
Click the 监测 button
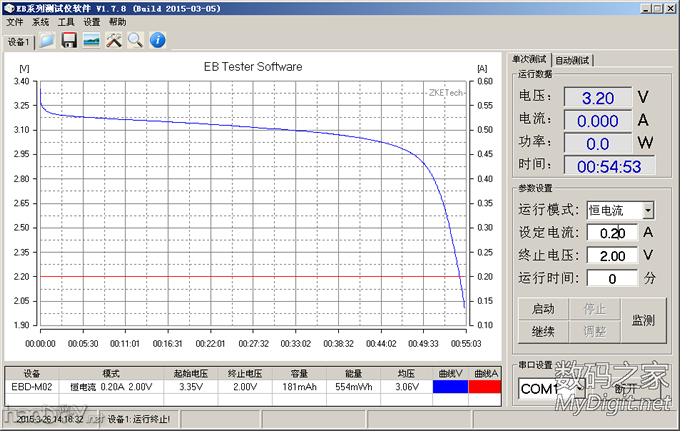pyautogui.click(x=643, y=320)
